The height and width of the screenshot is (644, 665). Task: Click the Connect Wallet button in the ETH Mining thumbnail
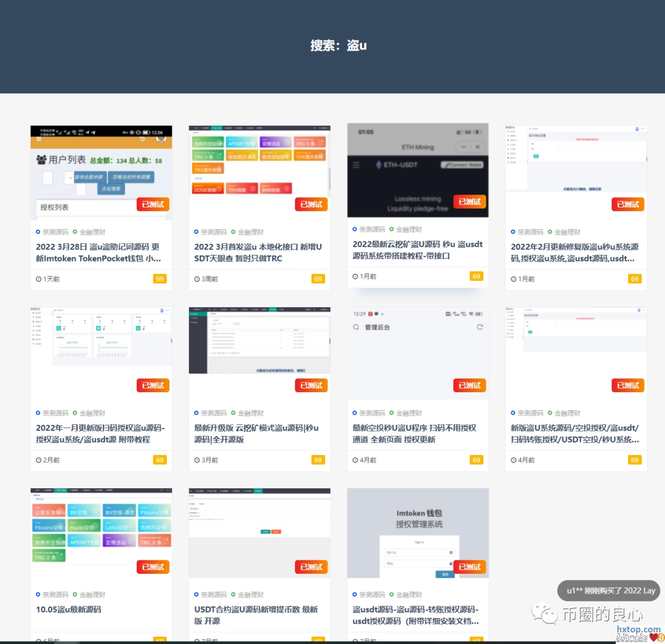tap(462, 165)
